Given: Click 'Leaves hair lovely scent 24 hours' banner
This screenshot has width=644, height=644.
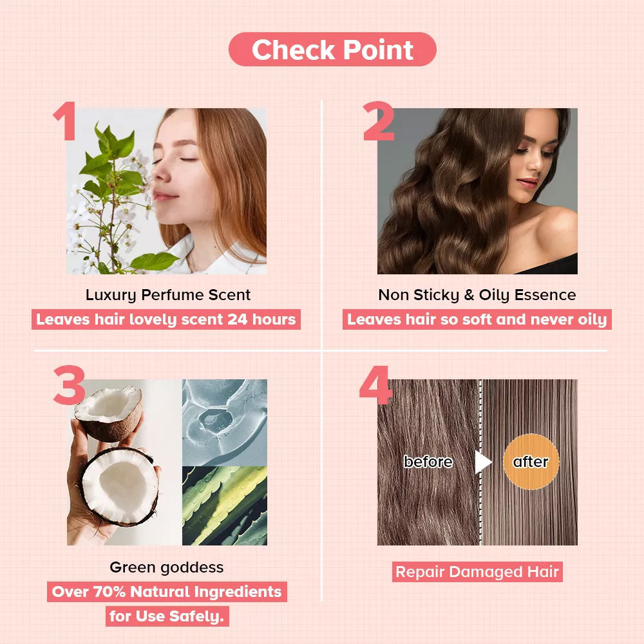Looking at the screenshot, I should tap(166, 319).
